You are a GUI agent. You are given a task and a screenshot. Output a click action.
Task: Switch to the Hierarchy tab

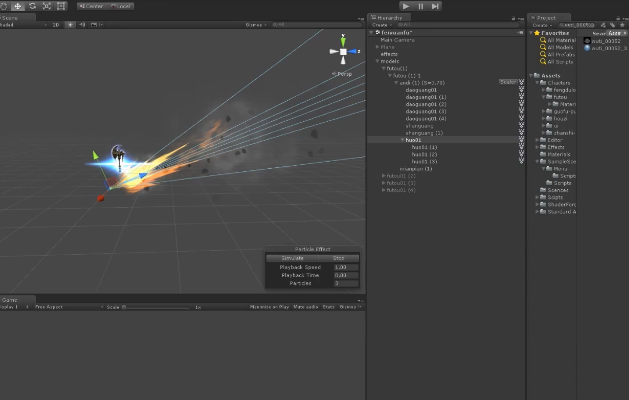pos(389,18)
